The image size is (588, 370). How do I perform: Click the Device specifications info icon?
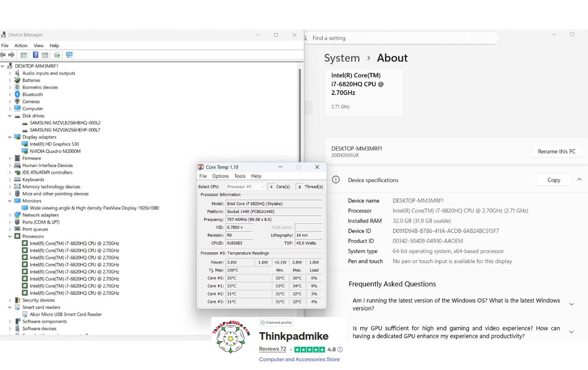[336, 180]
